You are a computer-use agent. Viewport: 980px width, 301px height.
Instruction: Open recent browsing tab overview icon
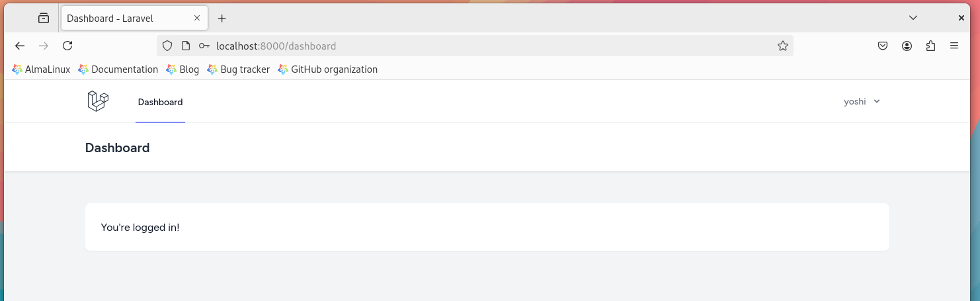(x=44, y=19)
